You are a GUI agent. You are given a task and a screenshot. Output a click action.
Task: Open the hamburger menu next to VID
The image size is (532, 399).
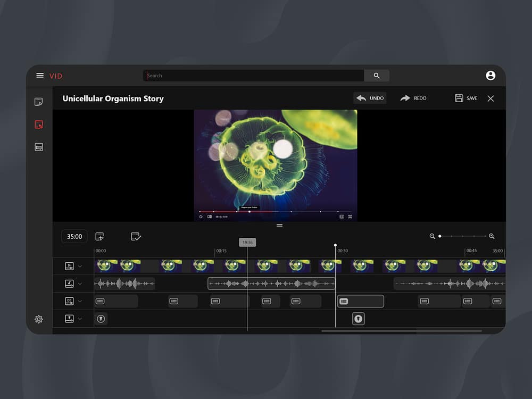pos(40,76)
